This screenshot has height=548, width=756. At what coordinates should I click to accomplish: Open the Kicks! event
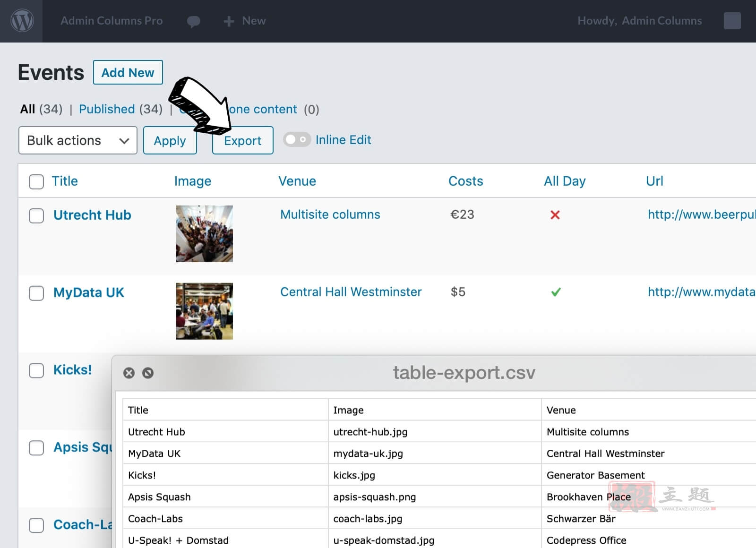coord(73,369)
